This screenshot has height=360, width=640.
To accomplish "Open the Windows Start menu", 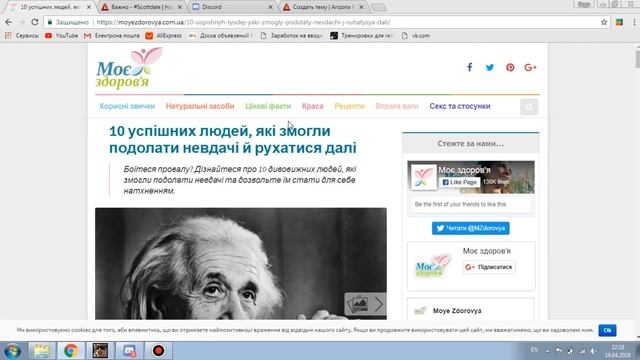I will point(12,351).
